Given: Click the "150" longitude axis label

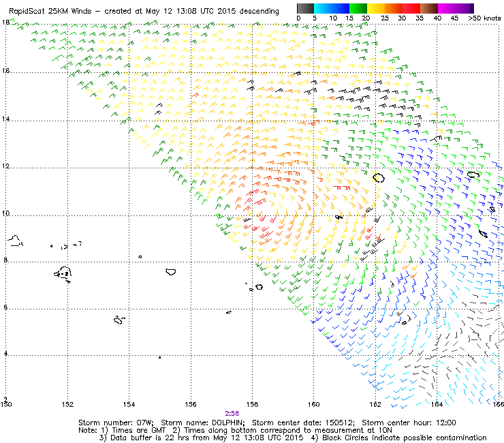Looking at the screenshot, I should [x=6, y=404].
